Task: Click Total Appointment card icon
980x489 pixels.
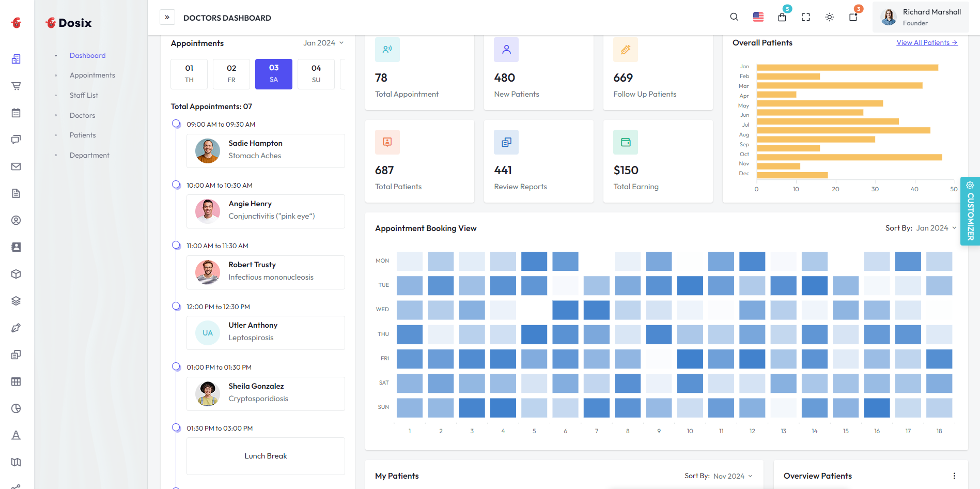Action: tap(387, 50)
